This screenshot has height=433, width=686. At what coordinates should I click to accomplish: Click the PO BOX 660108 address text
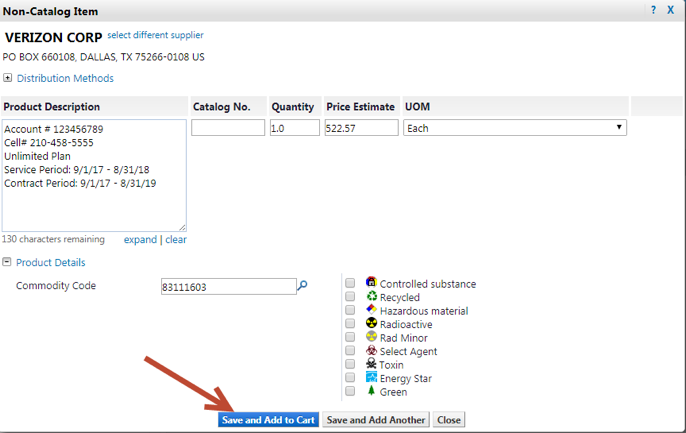(103, 57)
